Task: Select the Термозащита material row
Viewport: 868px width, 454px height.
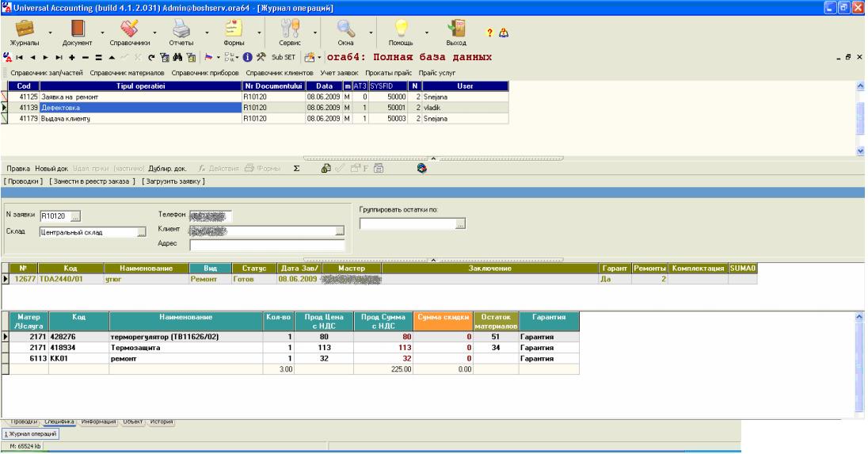Action: pos(294,348)
